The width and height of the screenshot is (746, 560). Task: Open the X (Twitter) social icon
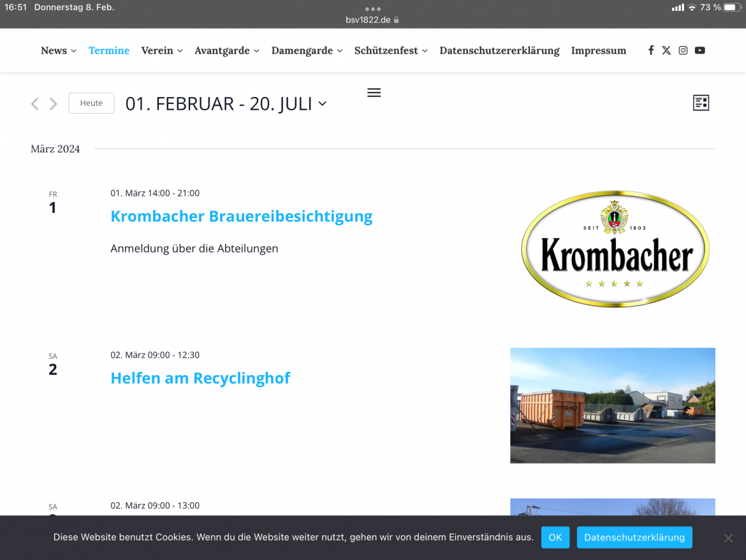(666, 50)
